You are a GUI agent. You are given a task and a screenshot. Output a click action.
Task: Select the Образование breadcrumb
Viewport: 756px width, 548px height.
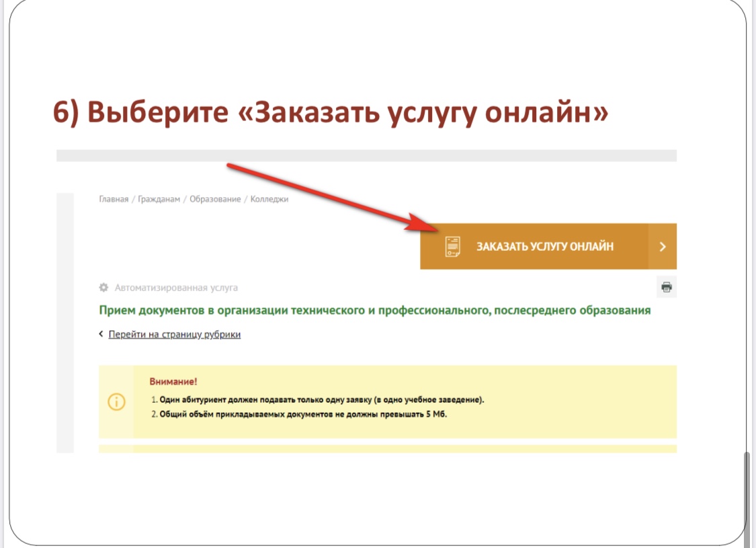point(215,199)
